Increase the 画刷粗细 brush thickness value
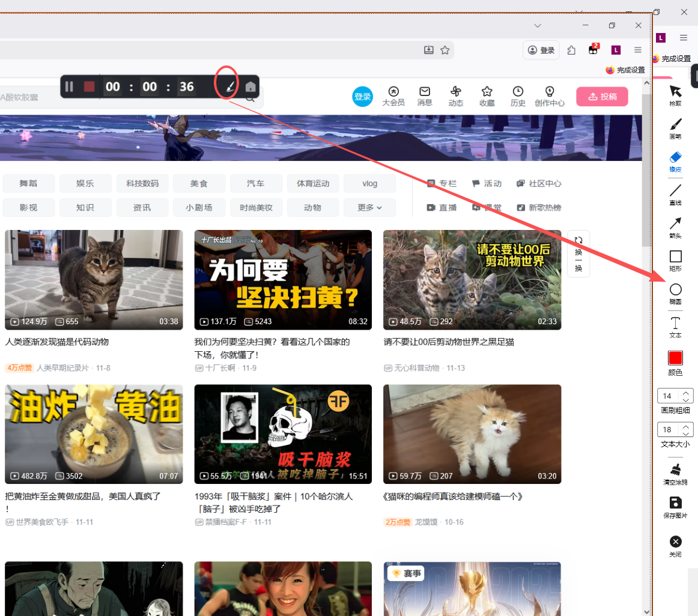The width and height of the screenshot is (698, 616). 686,392
